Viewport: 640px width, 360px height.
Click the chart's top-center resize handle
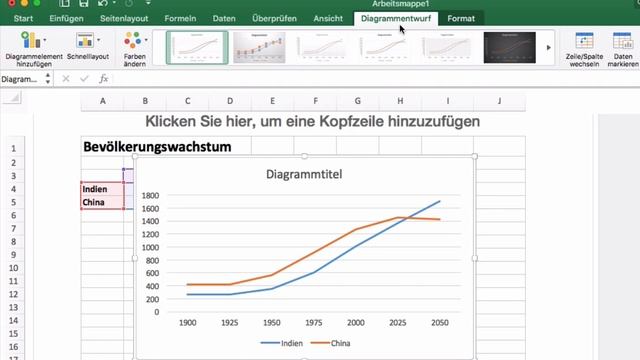click(304, 156)
